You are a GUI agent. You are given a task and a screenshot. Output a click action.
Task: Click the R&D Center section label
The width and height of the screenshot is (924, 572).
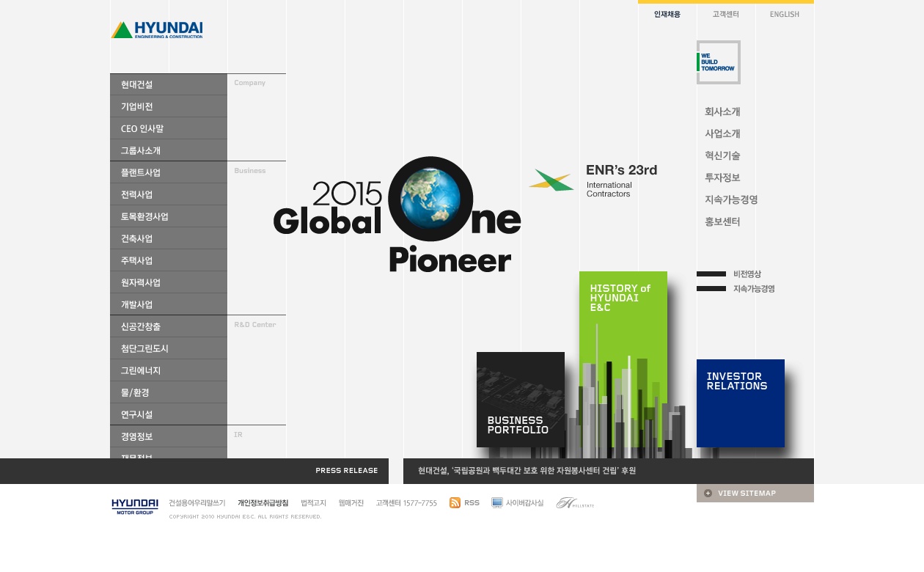[255, 325]
